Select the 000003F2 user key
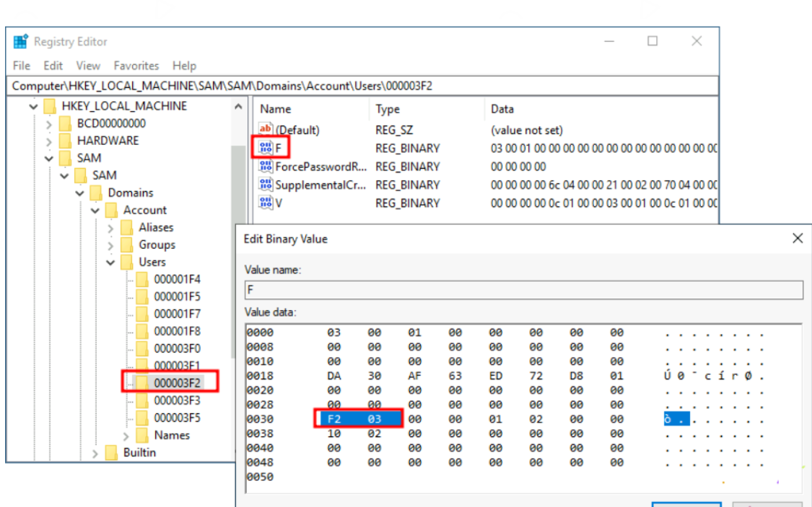Image resolution: width=812 pixels, height=507 pixels. coord(177,383)
